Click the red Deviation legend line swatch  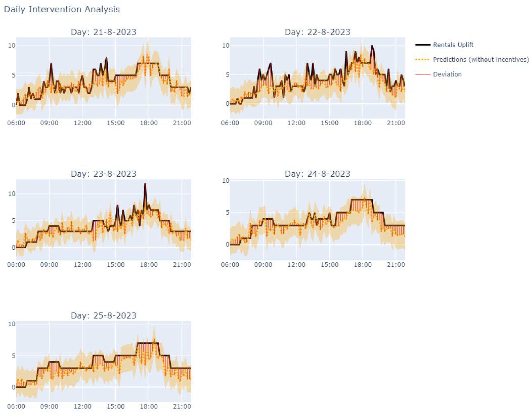pos(423,74)
